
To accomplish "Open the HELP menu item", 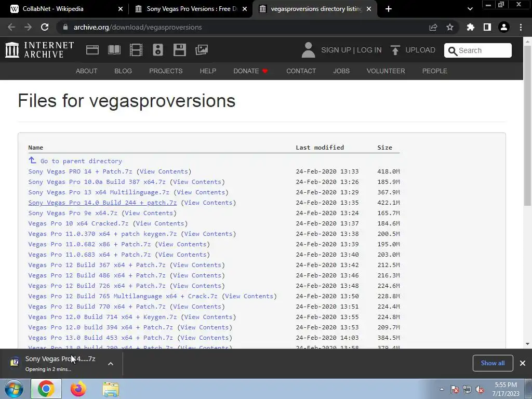I will tap(208, 71).
